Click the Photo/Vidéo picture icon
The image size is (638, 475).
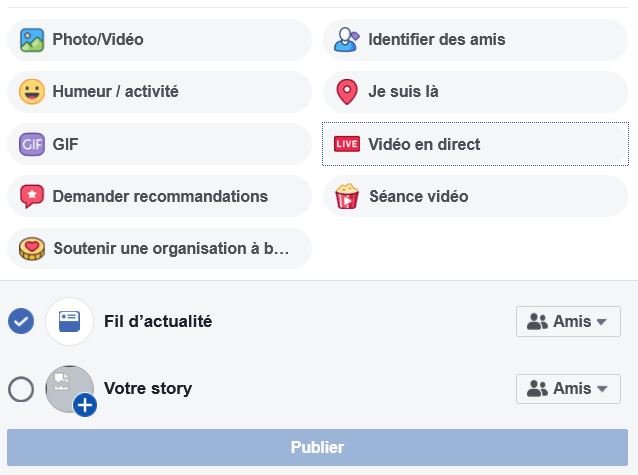(x=32, y=40)
